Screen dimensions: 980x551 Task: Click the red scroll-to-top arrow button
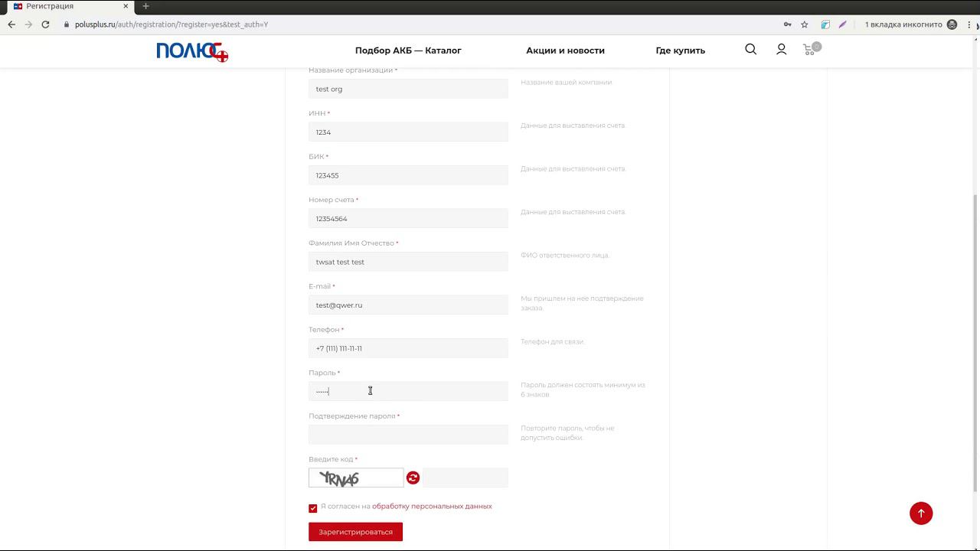tap(921, 514)
